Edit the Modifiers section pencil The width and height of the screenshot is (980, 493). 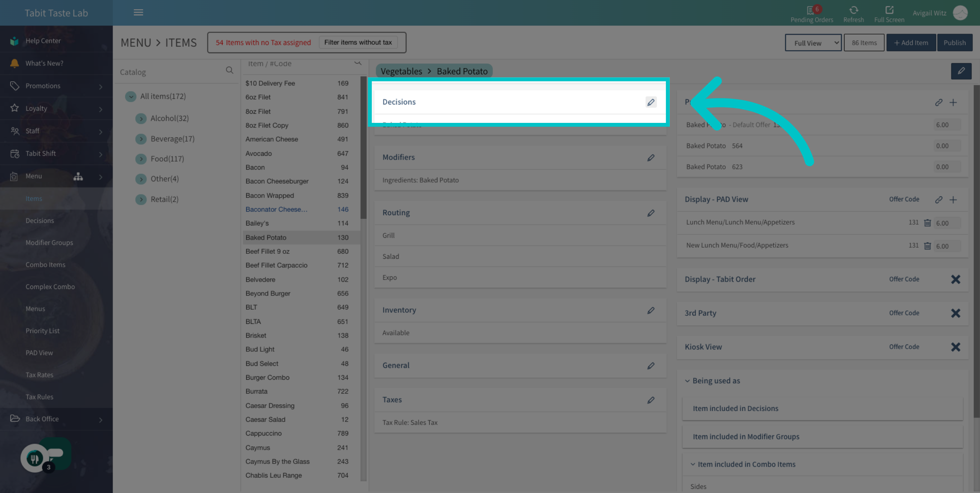(651, 157)
